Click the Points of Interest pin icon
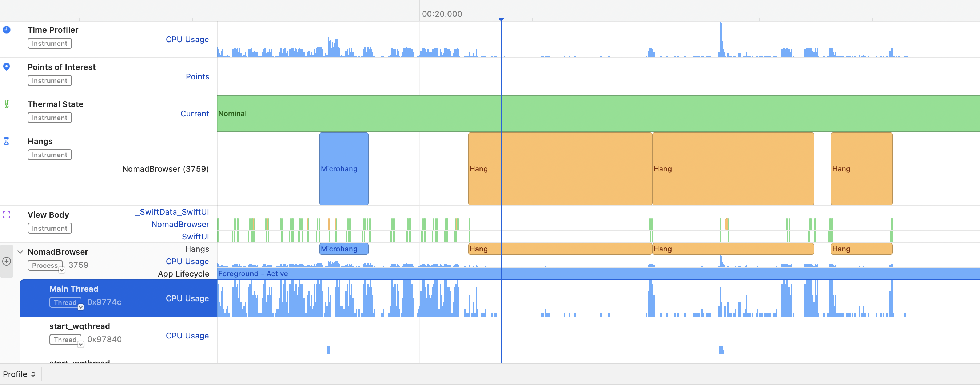 coord(7,67)
